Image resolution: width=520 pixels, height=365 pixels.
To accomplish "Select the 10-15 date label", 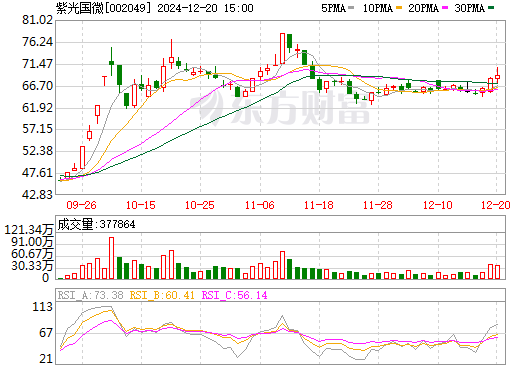I will coord(141,205).
